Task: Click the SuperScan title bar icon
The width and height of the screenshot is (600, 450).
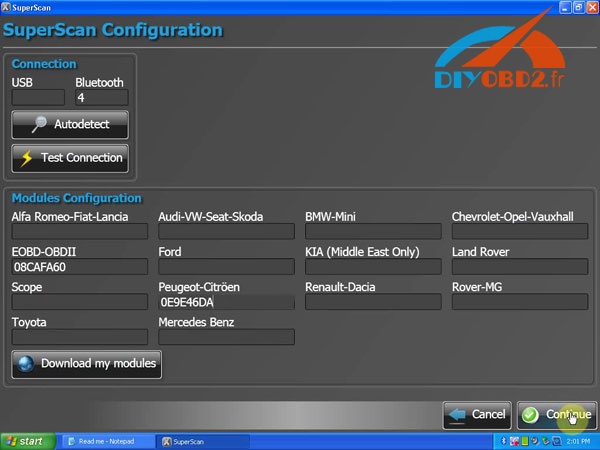Action: [6, 7]
